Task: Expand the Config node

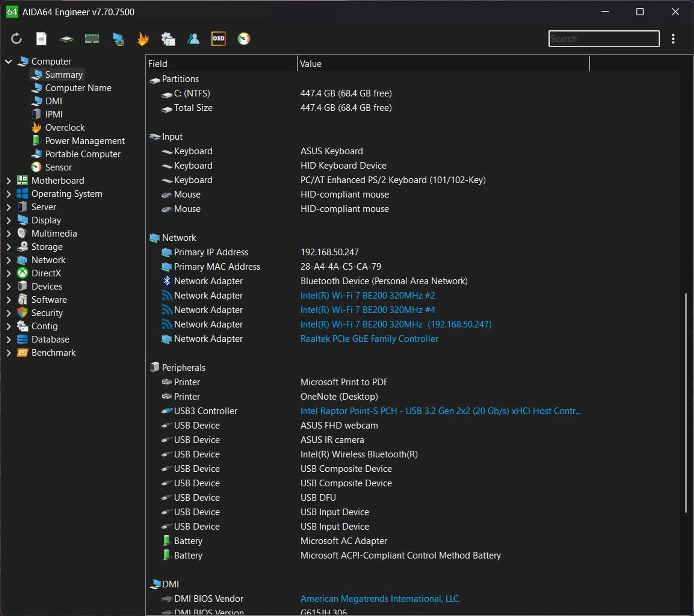Action: pos(8,326)
